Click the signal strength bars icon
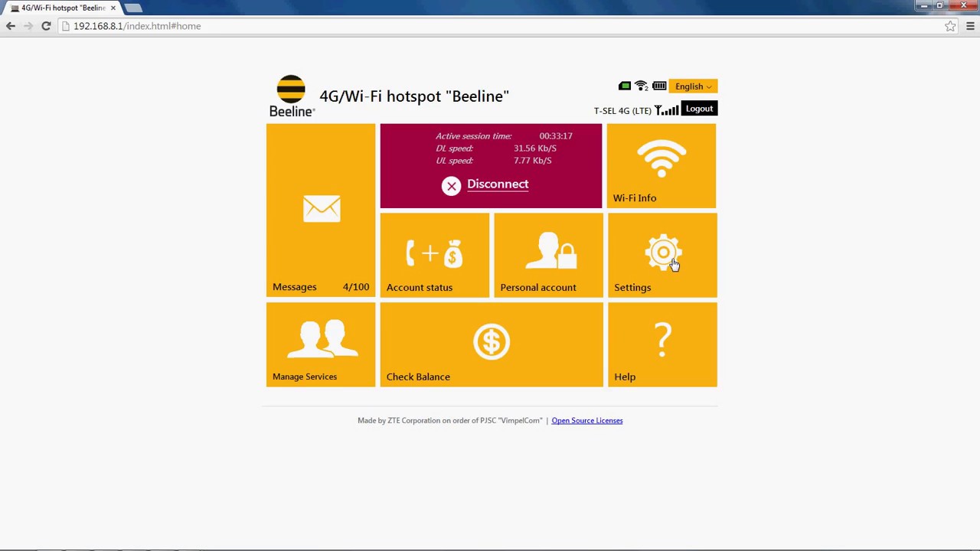The image size is (980, 551). tap(667, 110)
